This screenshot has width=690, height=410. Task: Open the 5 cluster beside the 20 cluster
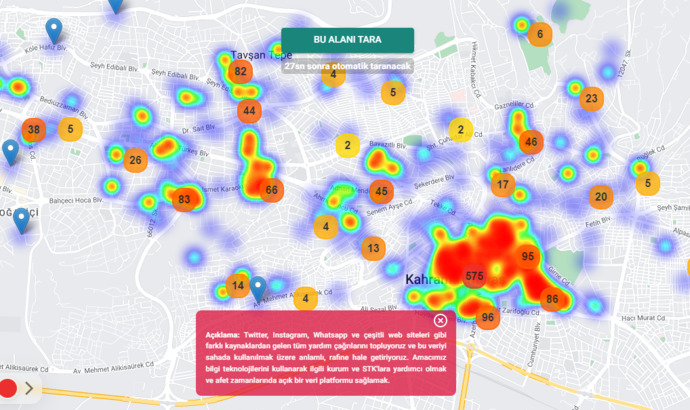pyautogui.click(x=648, y=183)
